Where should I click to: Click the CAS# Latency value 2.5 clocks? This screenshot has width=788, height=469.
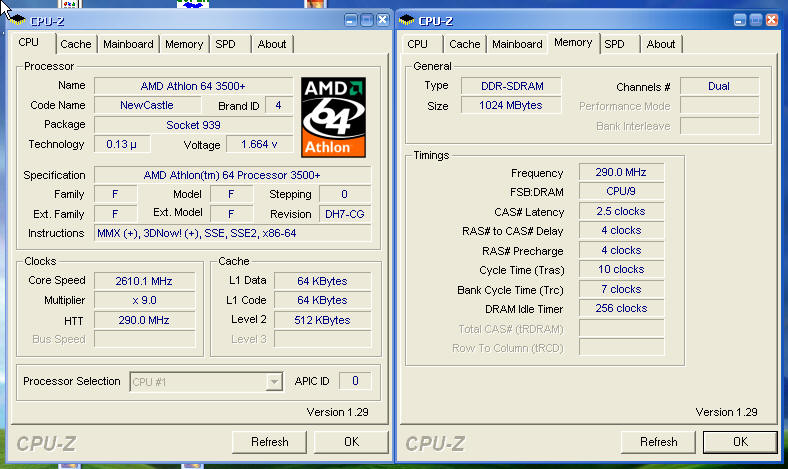(621, 211)
